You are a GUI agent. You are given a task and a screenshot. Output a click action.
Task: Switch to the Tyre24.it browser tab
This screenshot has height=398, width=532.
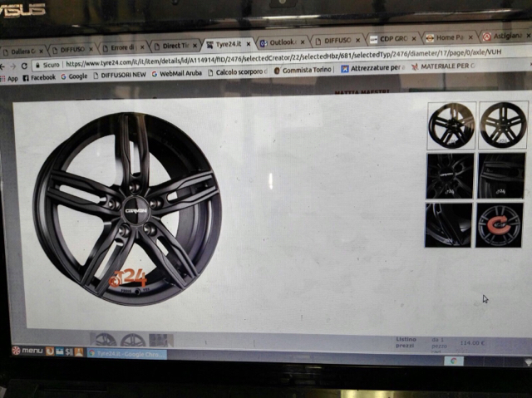coord(228,44)
